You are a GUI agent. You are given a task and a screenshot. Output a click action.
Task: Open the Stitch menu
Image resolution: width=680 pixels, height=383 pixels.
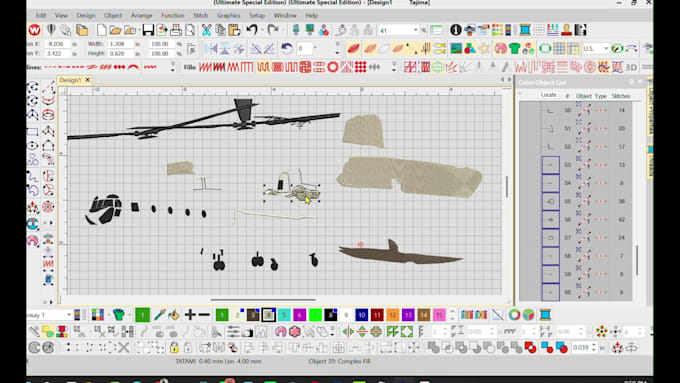200,15
